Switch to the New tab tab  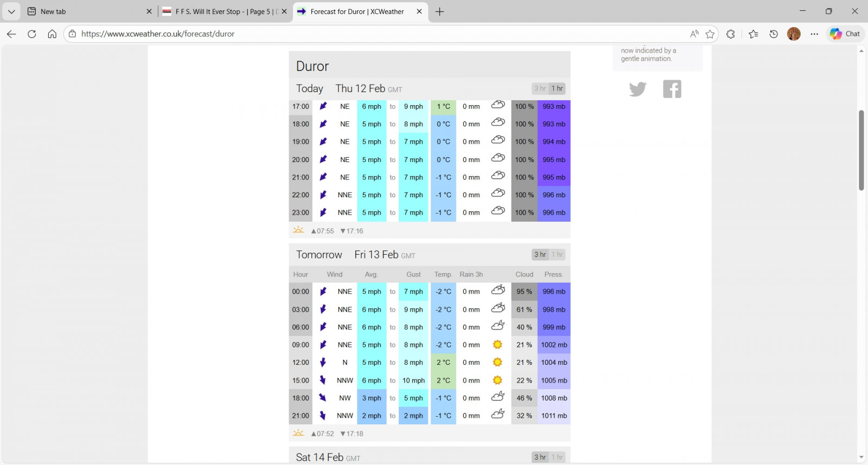click(87, 11)
